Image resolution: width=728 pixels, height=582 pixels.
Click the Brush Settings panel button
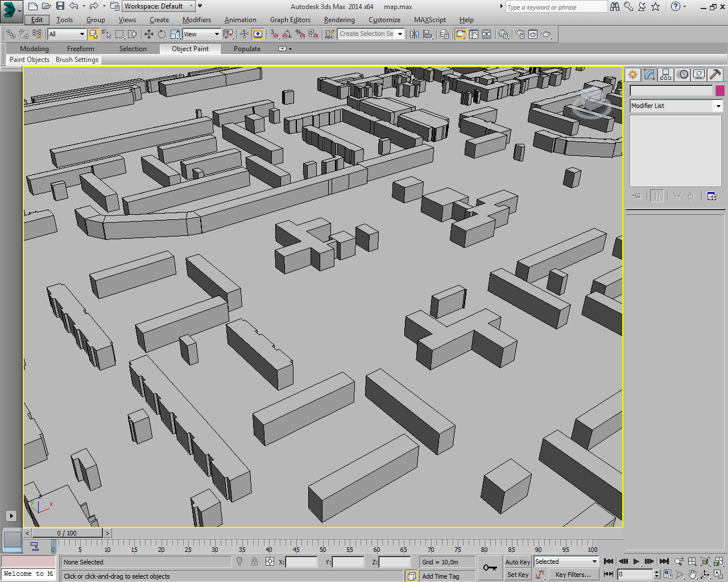[77, 60]
